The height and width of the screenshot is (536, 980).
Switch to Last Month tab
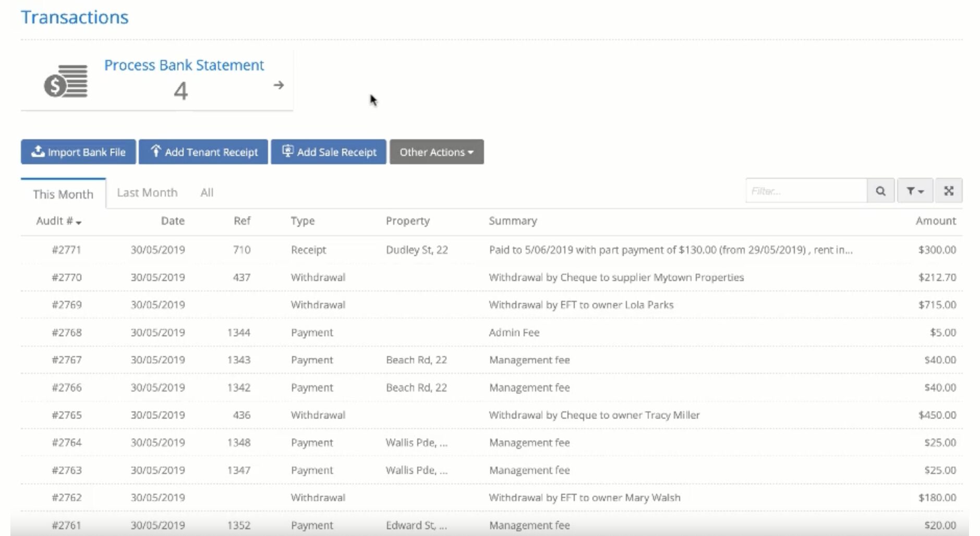pyautogui.click(x=147, y=192)
